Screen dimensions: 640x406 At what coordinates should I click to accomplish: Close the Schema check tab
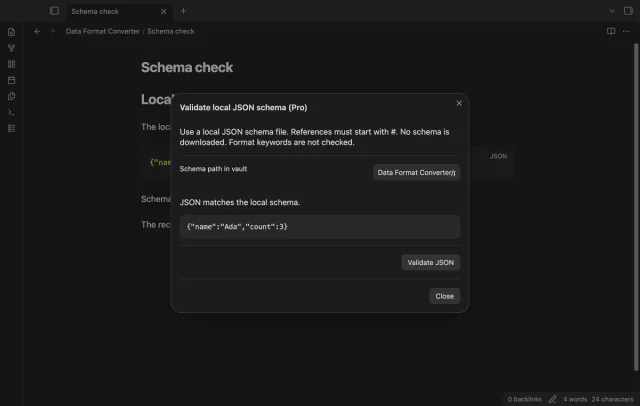click(164, 11)
